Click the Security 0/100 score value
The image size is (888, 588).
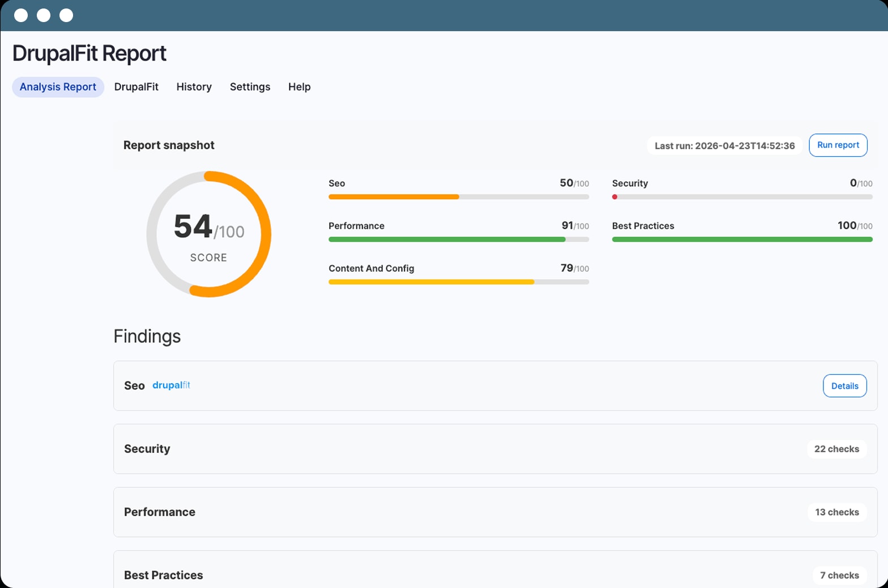tap(861, 183)
